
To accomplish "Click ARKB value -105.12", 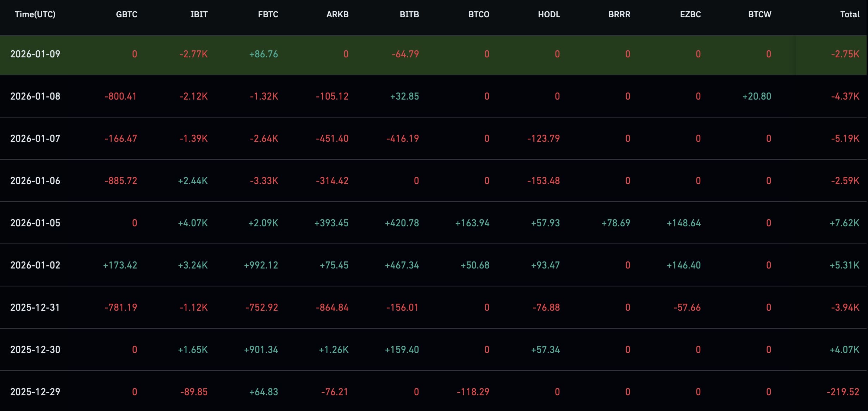I will (x=332, y=96).
